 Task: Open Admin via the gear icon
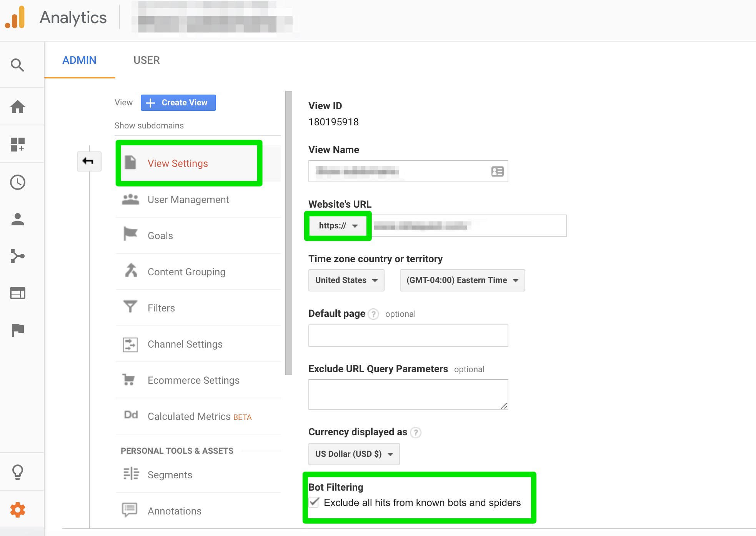tap(18, 509)
